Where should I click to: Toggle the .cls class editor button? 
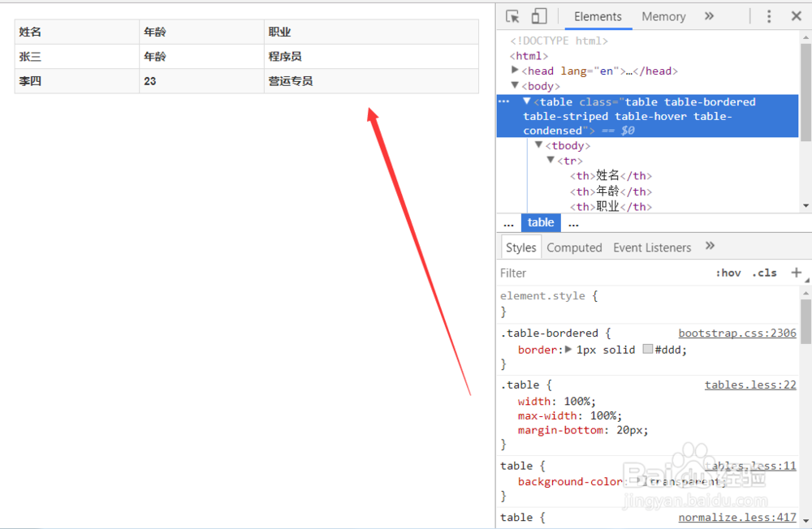pos(764,273)
